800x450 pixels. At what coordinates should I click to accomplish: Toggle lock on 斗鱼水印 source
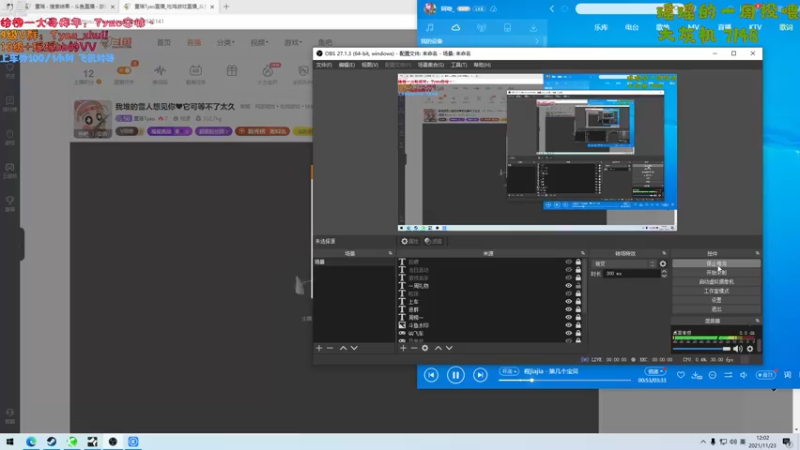point(578,325)
